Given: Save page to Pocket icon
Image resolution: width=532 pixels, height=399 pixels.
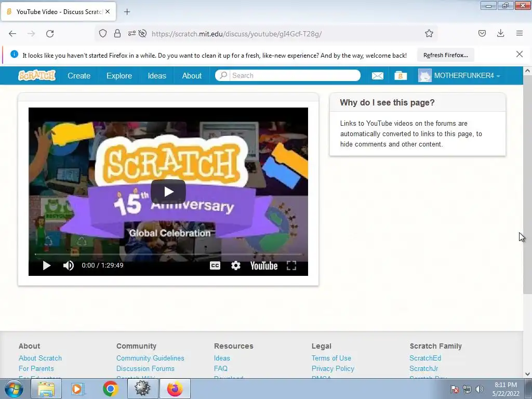Looking at the screenshot, I should pyautogui.click(x=482, y=33).
